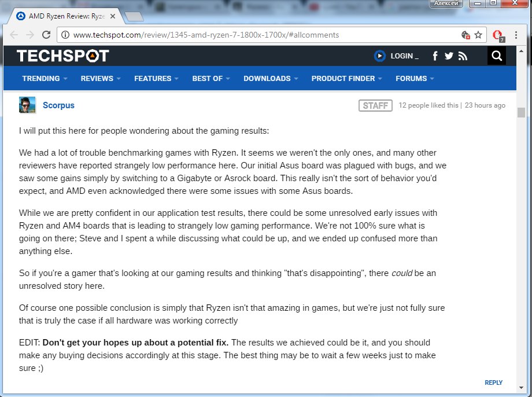532x397 pixels.
Task: Click the page's vertical scrollbar thumb
Action: (521, 112)
